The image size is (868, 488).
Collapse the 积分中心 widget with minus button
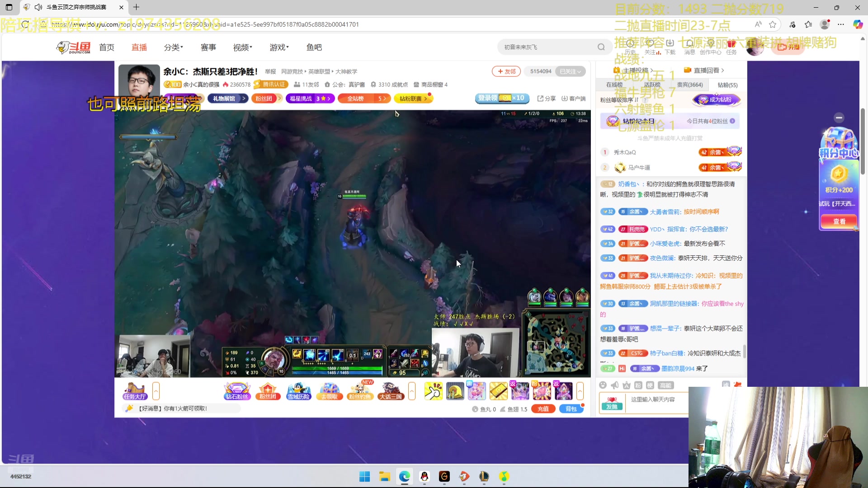point(839,117)
